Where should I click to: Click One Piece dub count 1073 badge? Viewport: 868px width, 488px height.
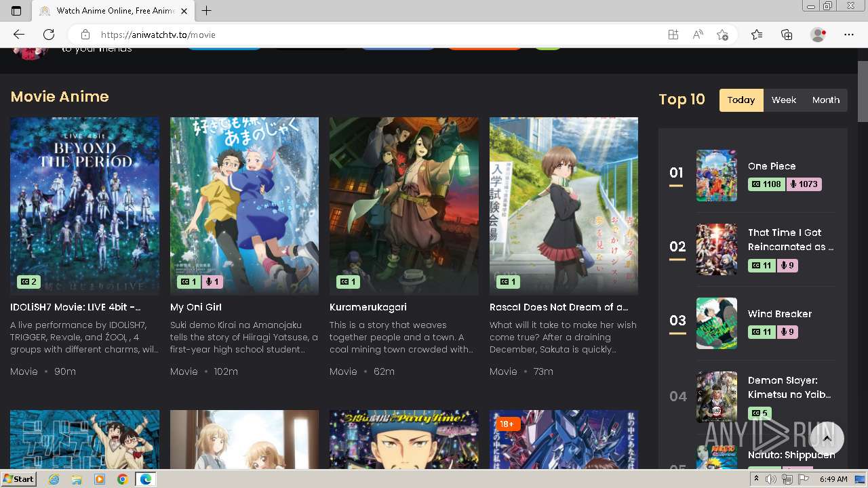[804, 184]
